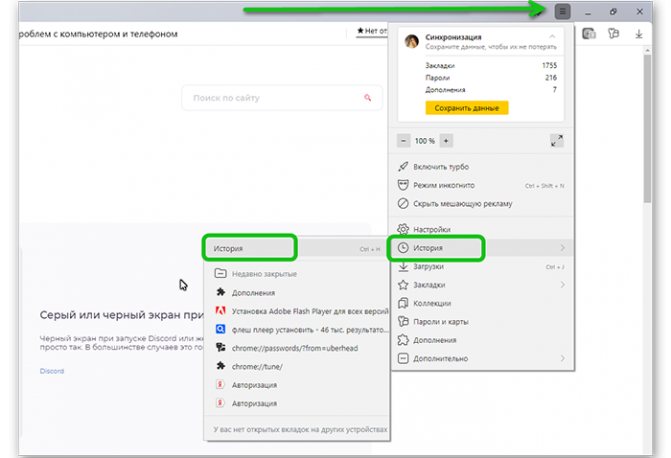Image resolution: width=671 pixels, height=458 pixels.
Task: Click the Загрузки download icon in menu
Action: pyautogui.click(x=403, y=266)
